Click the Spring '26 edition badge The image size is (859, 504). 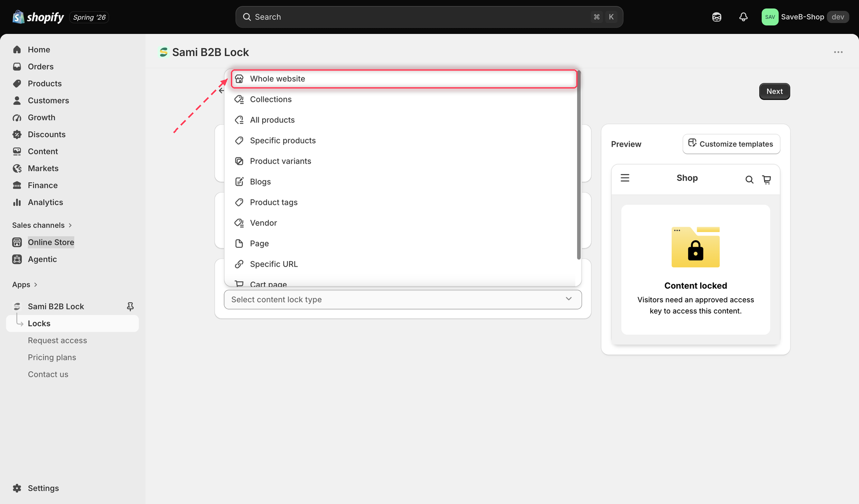[89, 17]
